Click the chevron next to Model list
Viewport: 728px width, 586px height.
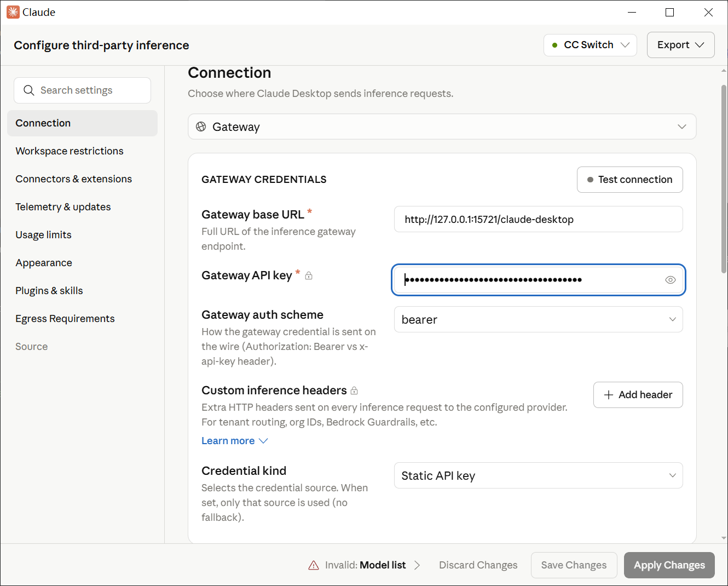pyautogui.click(x=417, y=565)
